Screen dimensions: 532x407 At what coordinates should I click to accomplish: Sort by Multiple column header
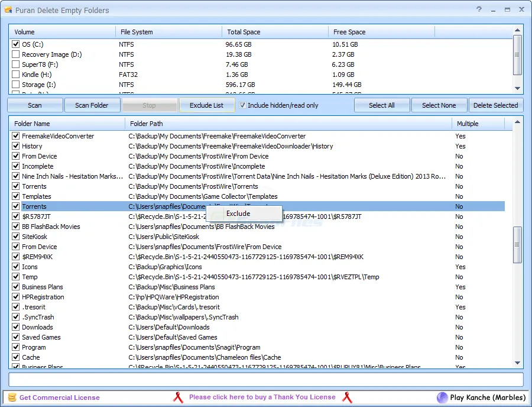(x=478, y=124)
